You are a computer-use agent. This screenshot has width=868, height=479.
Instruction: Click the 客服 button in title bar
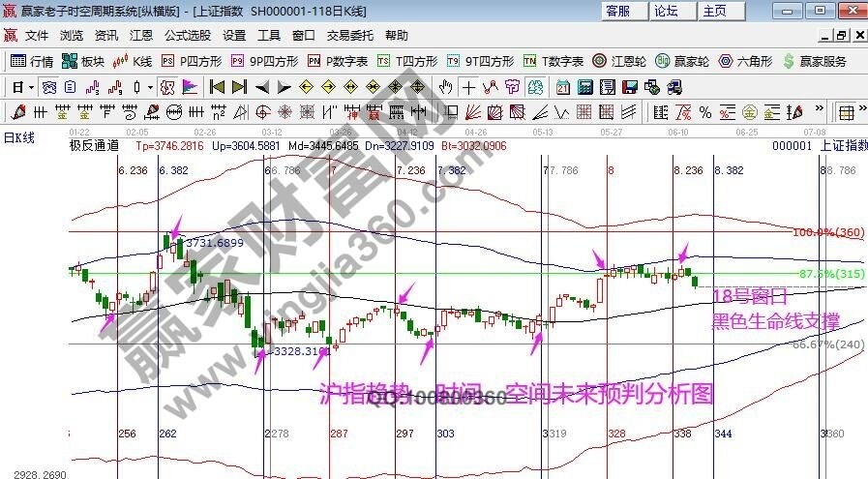[x=623, y=11]
